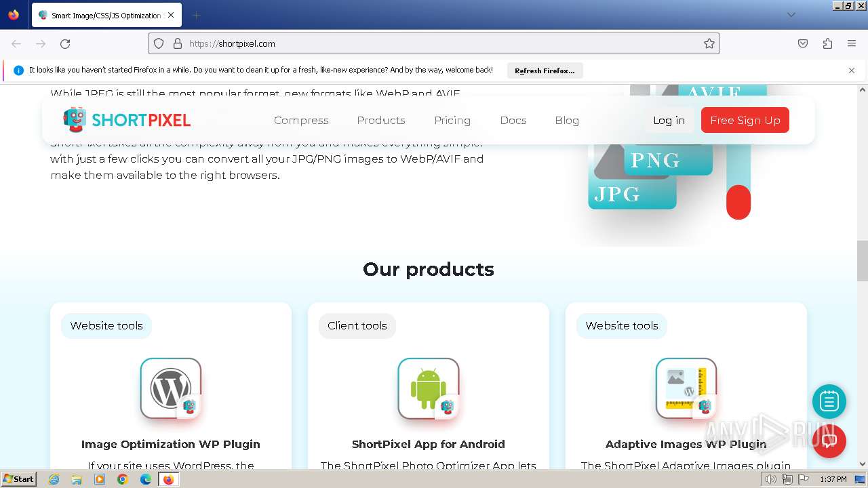The width and height of the screenshot is (868, 488).
Task: Open the Compress menu
Action: click(301, 120)
